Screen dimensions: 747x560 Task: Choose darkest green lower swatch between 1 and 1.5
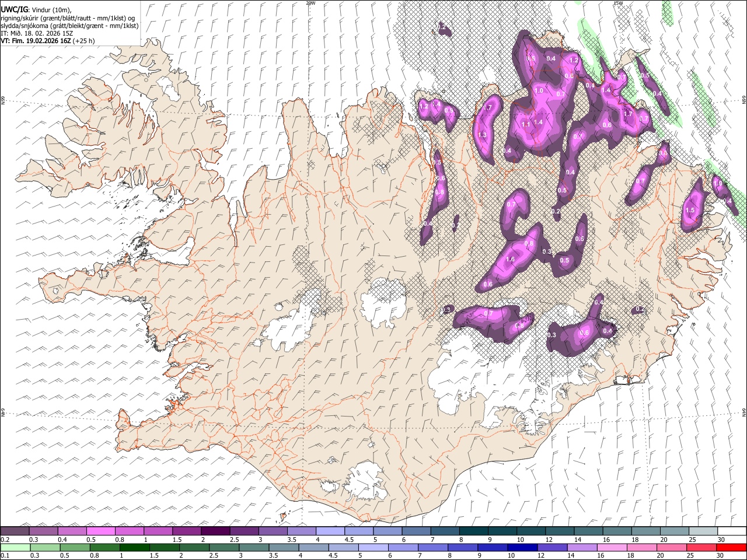coord(135,547)
